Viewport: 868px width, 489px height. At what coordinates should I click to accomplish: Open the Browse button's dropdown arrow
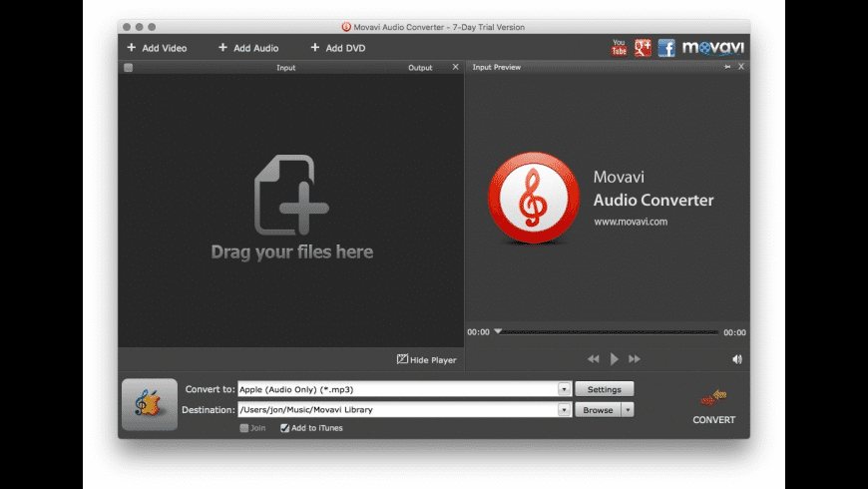tap(628, 410)
